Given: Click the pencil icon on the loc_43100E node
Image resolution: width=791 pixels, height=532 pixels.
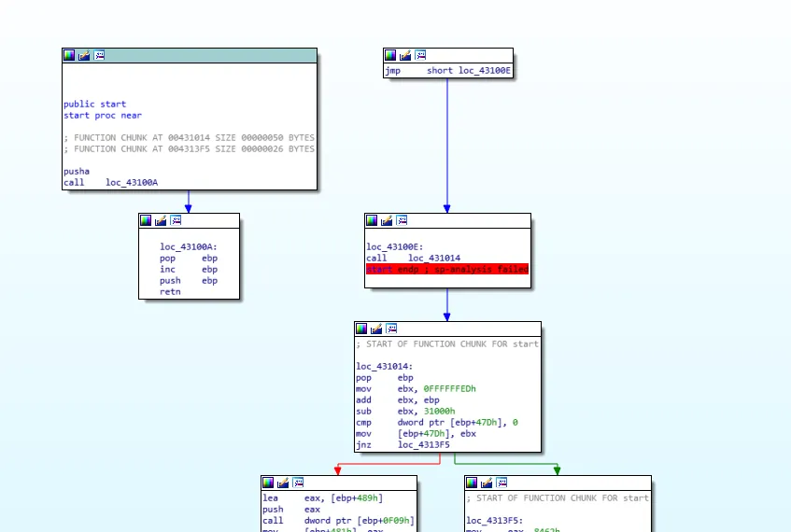Looking at the screenshot, I should click(387, 220).
